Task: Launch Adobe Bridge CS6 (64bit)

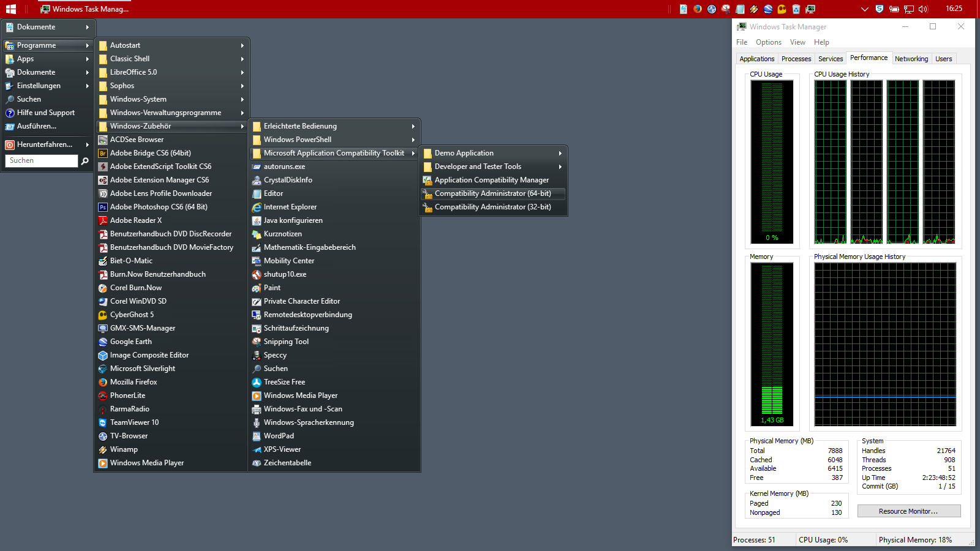Action: (x=171, y=153)
